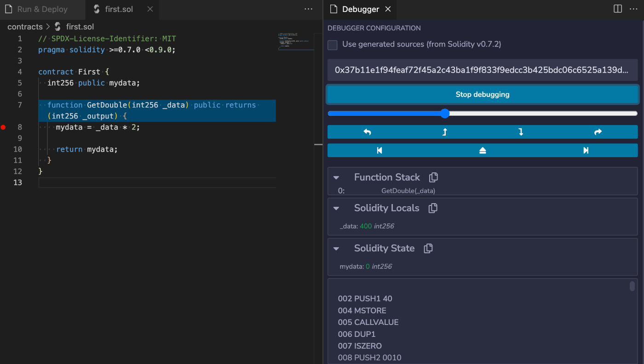
Task: Copy Function Stack contents
Action: tap(433, 177)
